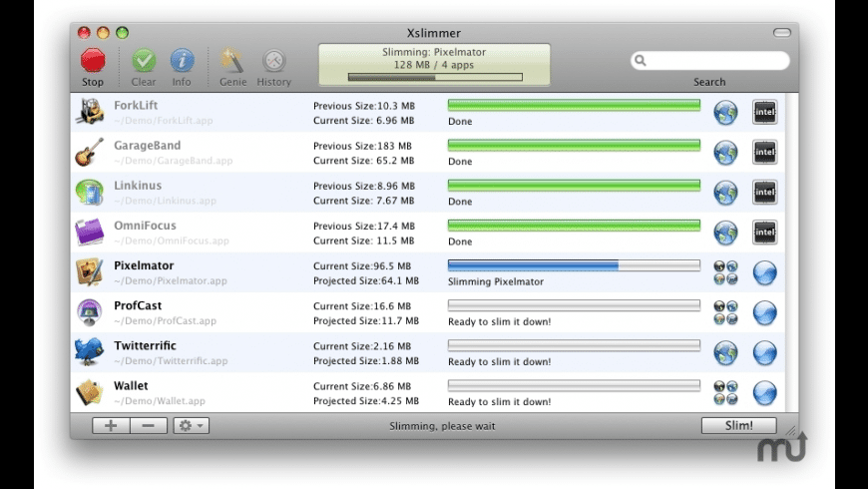The height and width of the screenshot is (489, 868).
Task: Select the Linkinus app icon
Action: 90,193
